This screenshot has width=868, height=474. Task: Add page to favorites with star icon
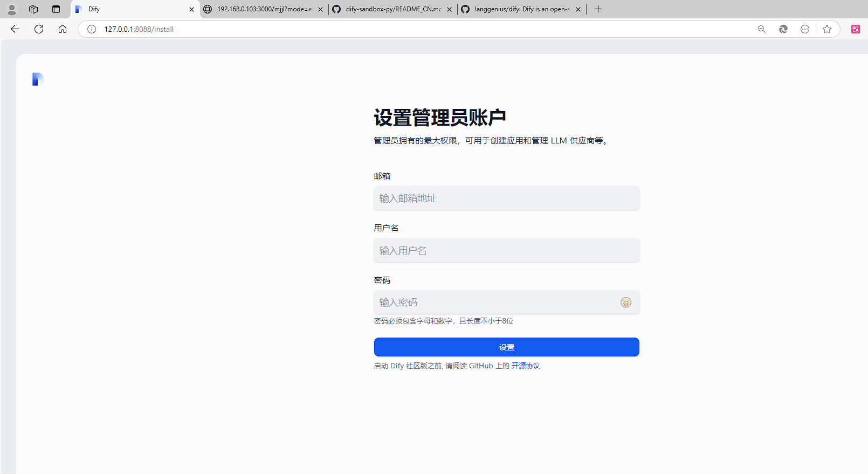(x=827, y=29)
